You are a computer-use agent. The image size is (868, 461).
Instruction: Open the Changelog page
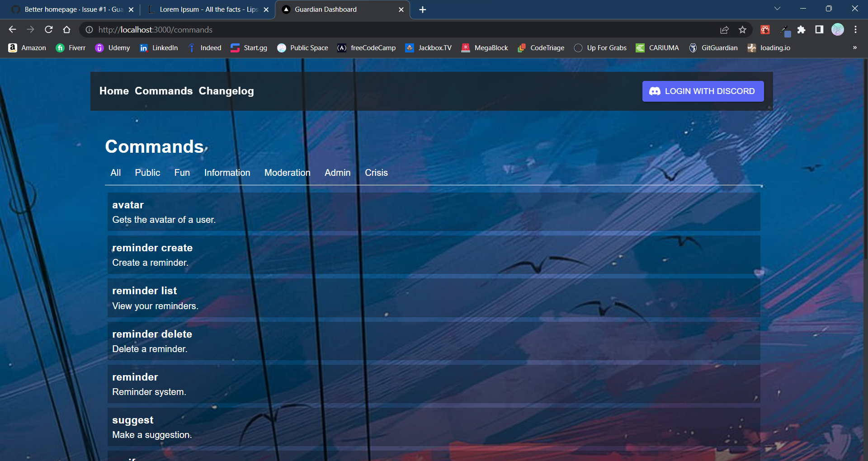point(226,91)
